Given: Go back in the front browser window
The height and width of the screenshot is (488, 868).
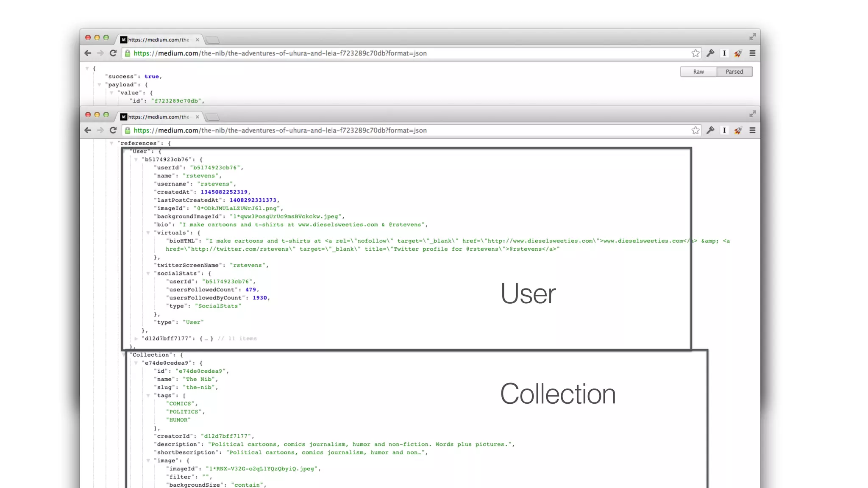Looking at the screenshot, I should [x=88, y=130].
